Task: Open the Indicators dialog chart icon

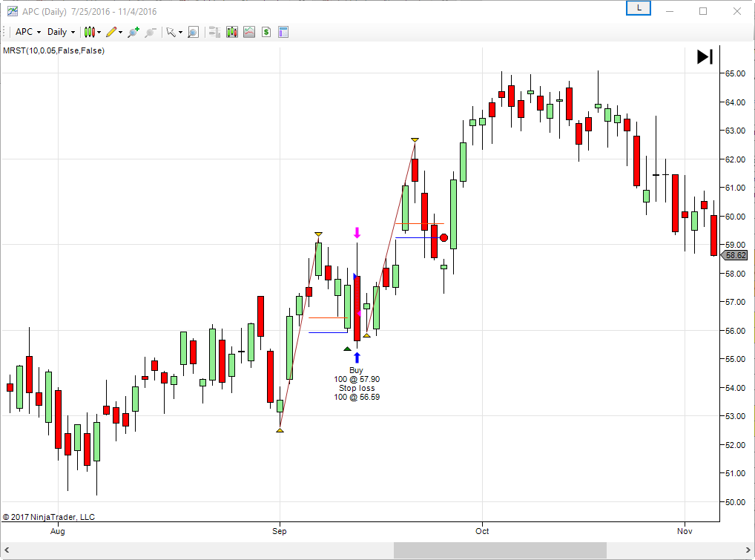Action: 248,32
